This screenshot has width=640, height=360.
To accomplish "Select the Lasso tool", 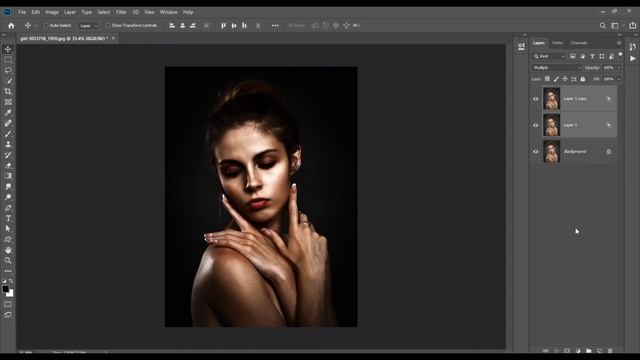I will coord(8,70).
